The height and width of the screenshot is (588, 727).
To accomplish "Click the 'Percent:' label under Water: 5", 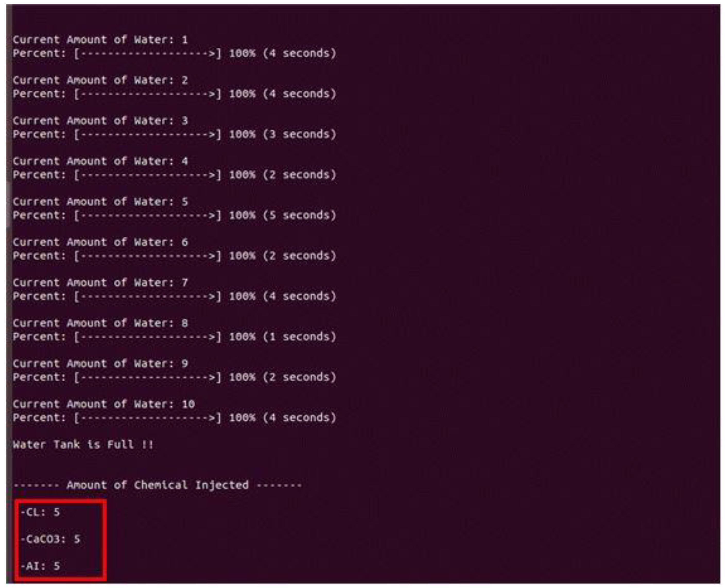I will point(39,215).
